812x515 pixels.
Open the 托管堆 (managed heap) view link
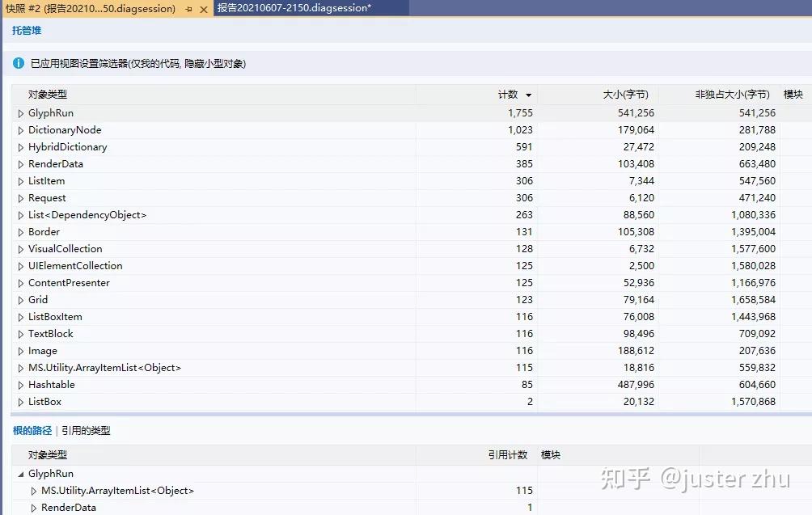click(25, 31)
